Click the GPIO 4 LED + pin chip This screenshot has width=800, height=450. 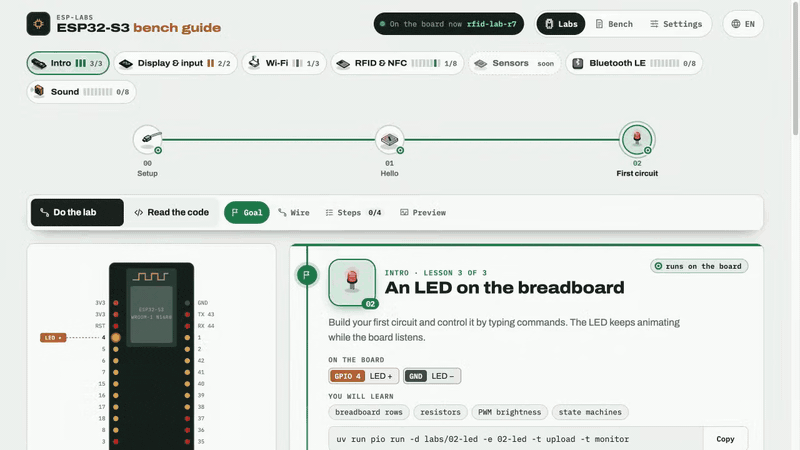[363, 376]
